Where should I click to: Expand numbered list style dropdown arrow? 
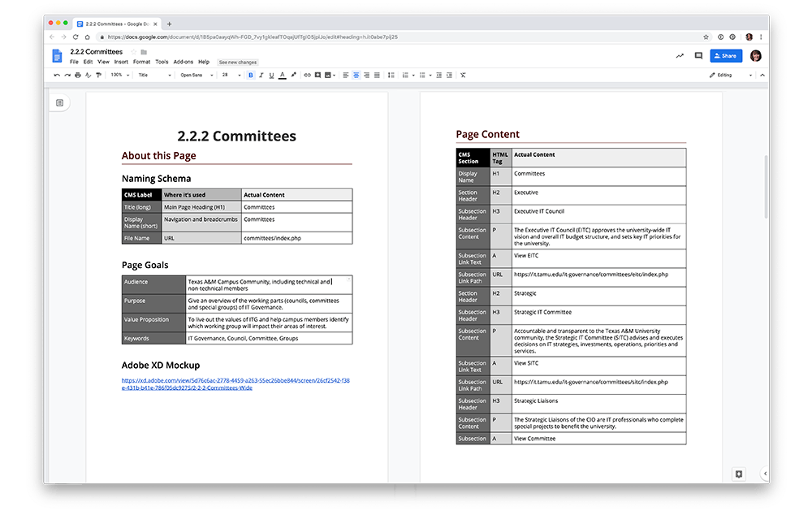pos(413,76)
